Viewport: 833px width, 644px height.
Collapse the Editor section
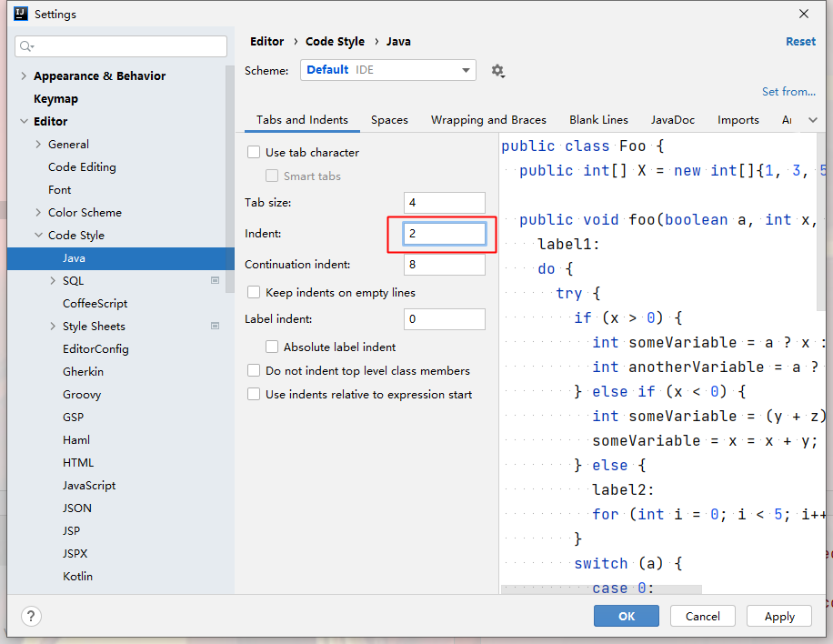pyautogui.click(x=24, y=121)
